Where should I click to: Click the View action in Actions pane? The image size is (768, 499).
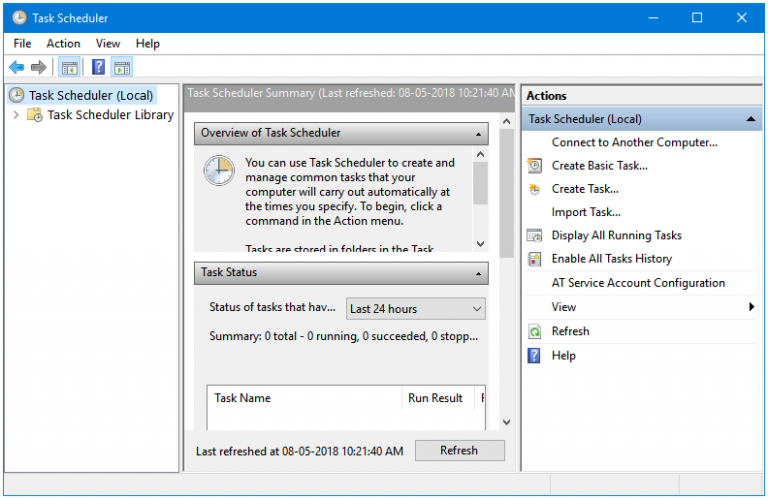(x=564, y=307)
